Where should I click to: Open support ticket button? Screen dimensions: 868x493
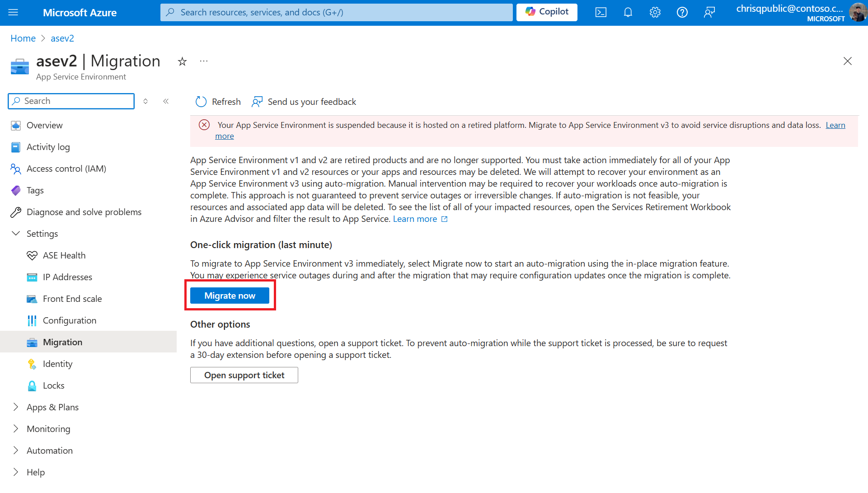point(244,374)
